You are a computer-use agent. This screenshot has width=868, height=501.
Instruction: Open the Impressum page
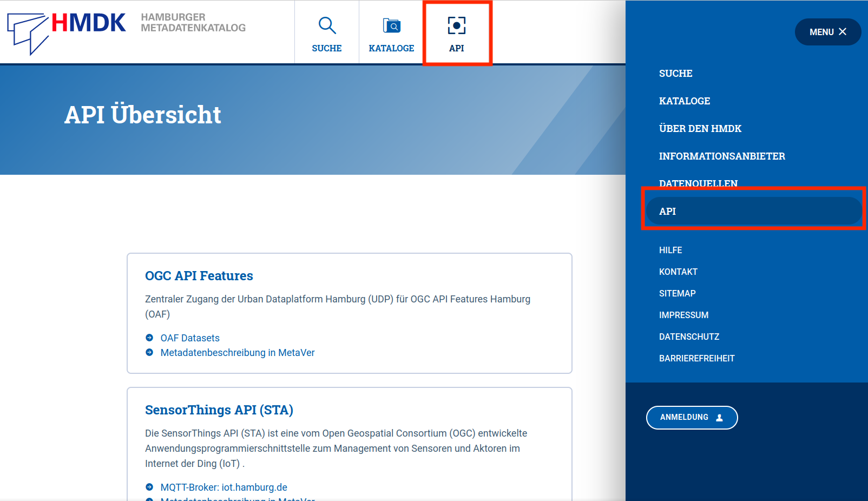[x=684, y=315]
